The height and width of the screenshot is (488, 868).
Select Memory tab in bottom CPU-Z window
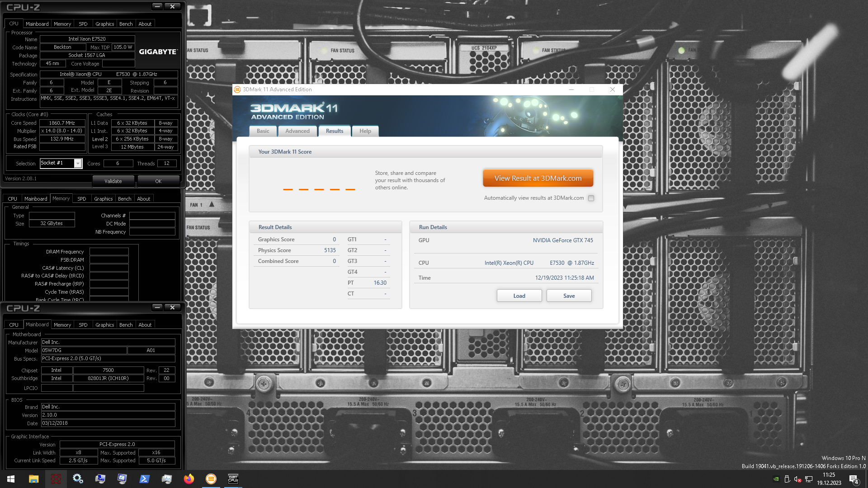(62, 325)
